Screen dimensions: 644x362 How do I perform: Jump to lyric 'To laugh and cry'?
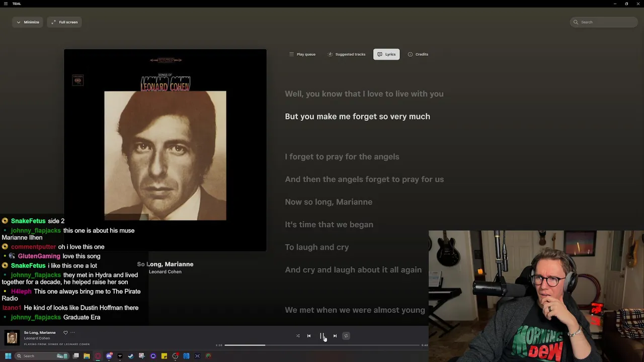click(x=317, y=247)
